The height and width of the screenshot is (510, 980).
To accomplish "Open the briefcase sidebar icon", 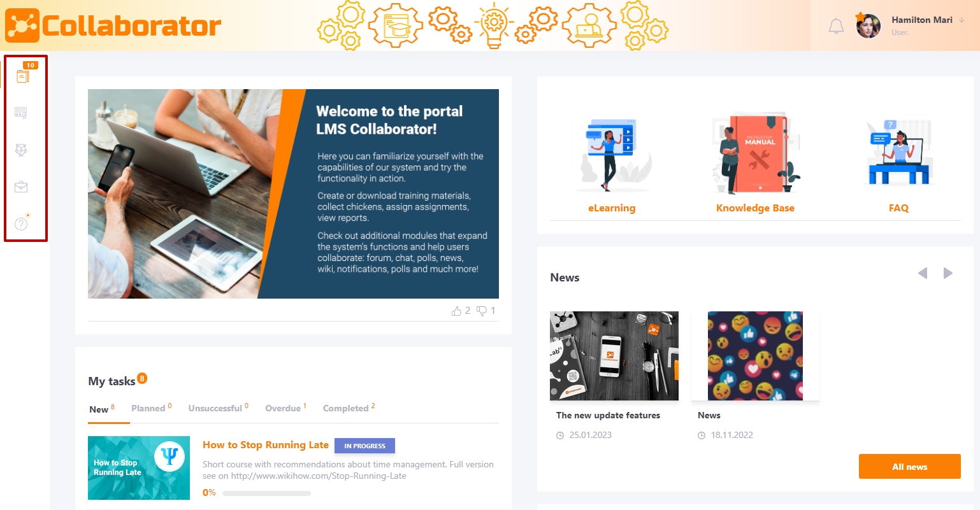I will click(x=21, y=187).
